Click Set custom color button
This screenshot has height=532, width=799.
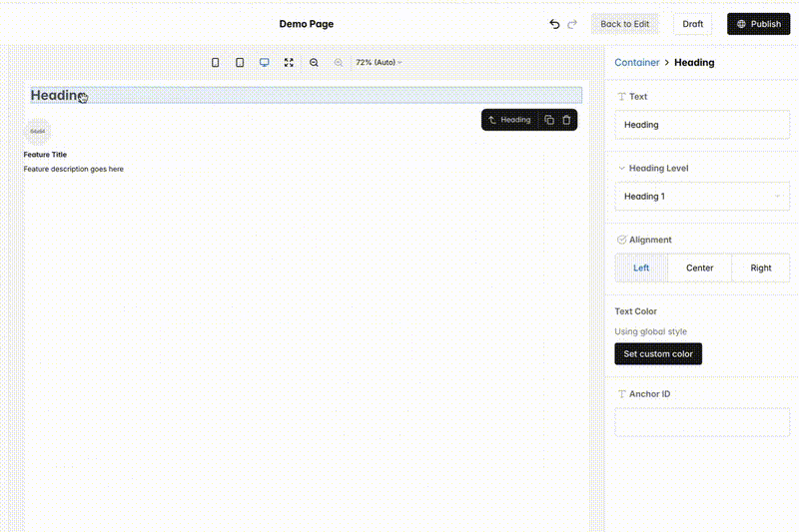click(x=658, y=353)
